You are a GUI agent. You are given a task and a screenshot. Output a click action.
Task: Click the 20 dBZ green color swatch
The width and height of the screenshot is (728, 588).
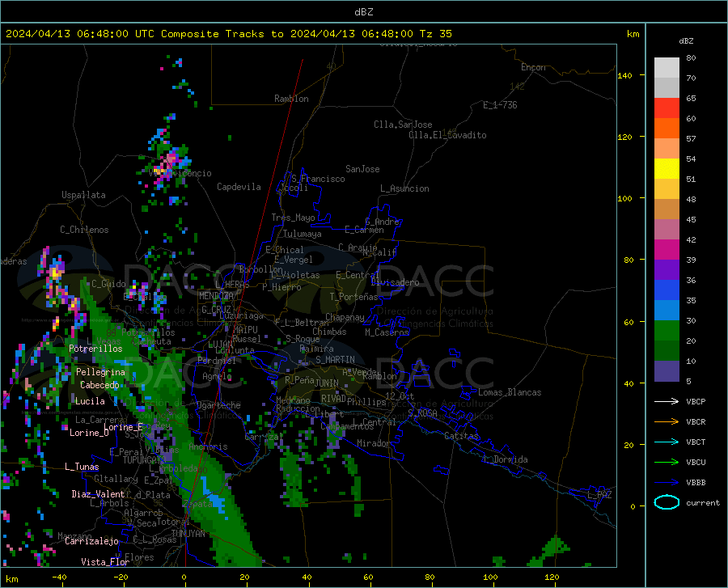click(x=667, y=350)
